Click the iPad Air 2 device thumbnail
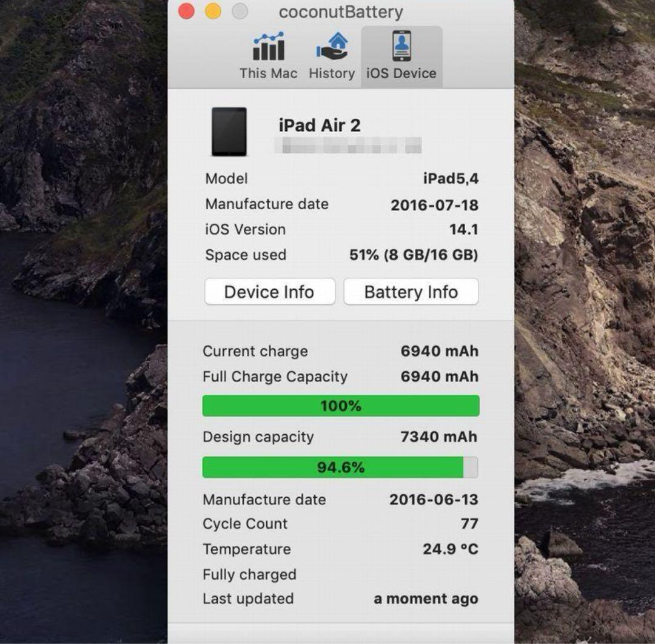The height and width of the screenshot is (644, 655). click(x=229, y=132)
